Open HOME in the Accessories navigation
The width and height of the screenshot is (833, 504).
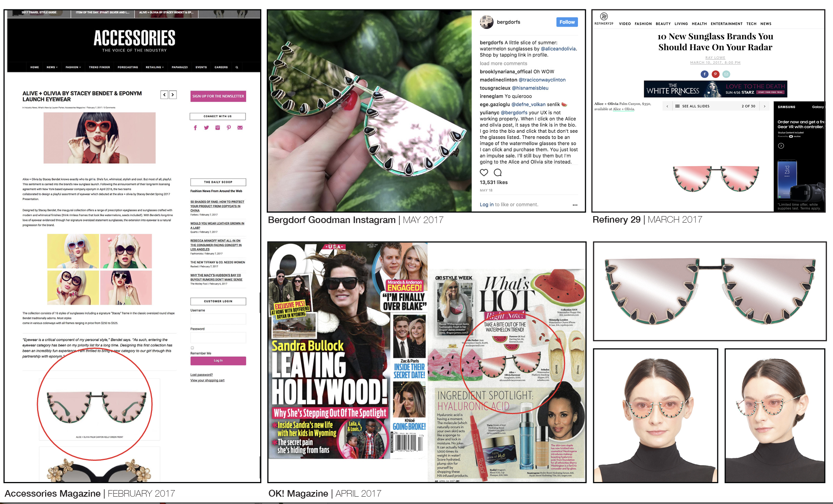tap(35, 67)
